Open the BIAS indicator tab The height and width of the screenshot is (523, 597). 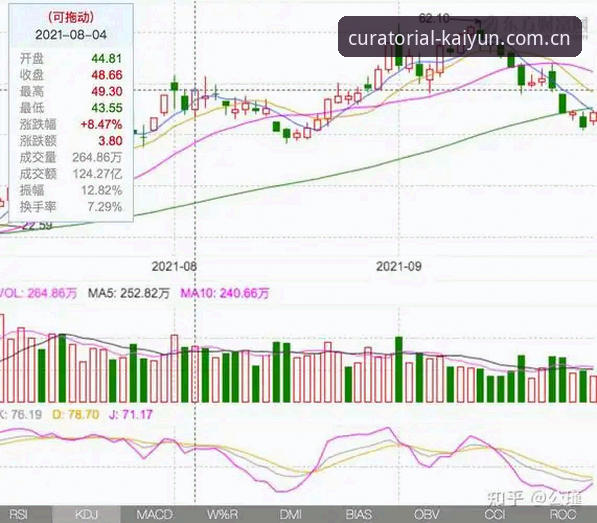(x=359, y=515)
